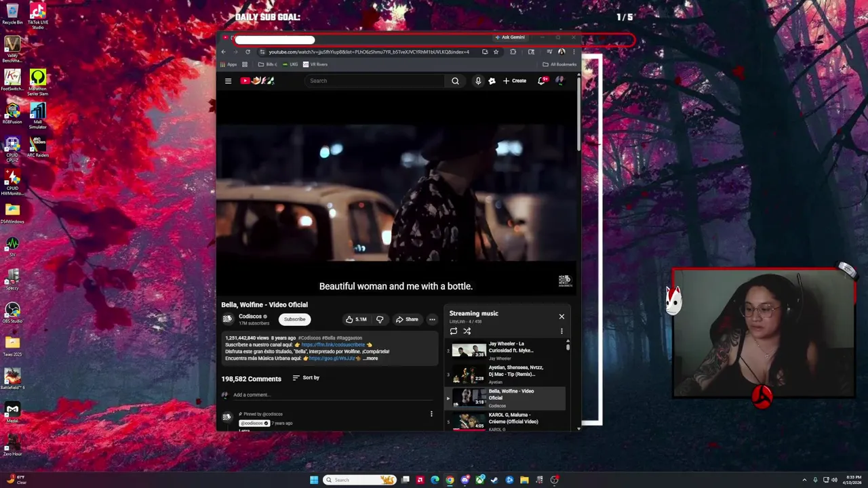Select Bella, Wolfine playlist entry
868x488 pixels.
(505, 399)
